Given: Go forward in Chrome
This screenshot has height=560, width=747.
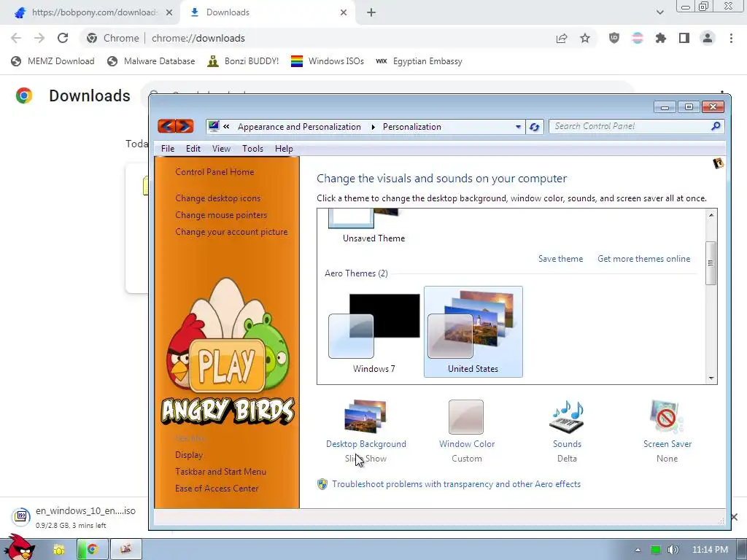Looking at the screenshot, I should [x=39, y=38].
